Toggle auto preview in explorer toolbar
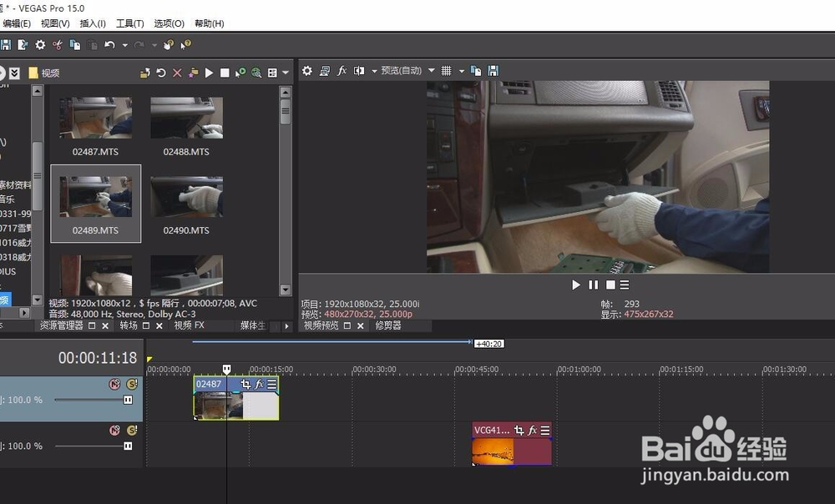The image size is (835, 504). [240, 73]
